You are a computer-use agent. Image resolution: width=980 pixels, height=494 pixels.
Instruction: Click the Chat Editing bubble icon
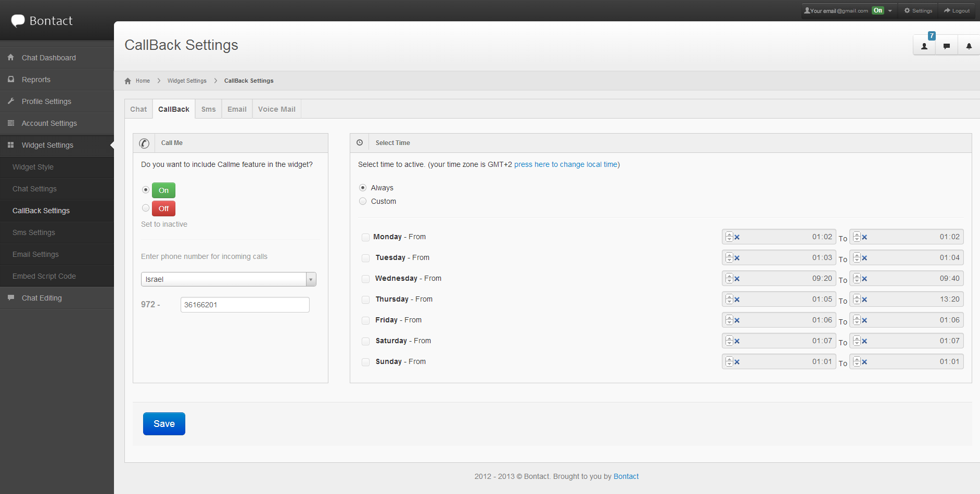click(x=10, y=297)
